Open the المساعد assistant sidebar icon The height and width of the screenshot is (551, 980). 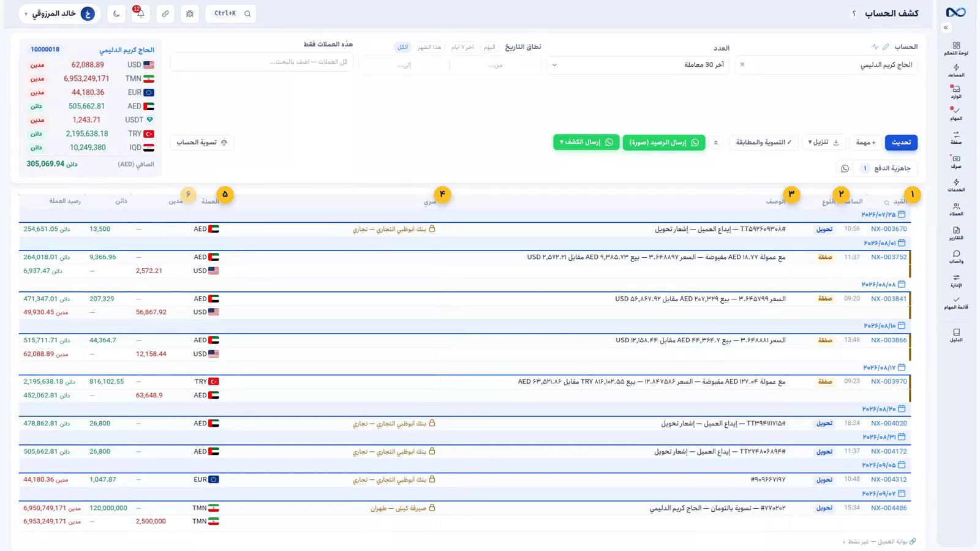pyautogui.click(x=956, y=71)
